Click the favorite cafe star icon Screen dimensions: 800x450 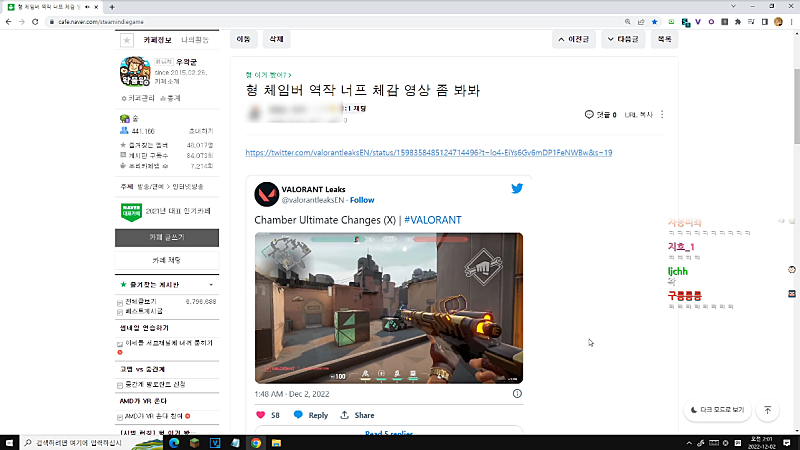(x=126, y=40)
